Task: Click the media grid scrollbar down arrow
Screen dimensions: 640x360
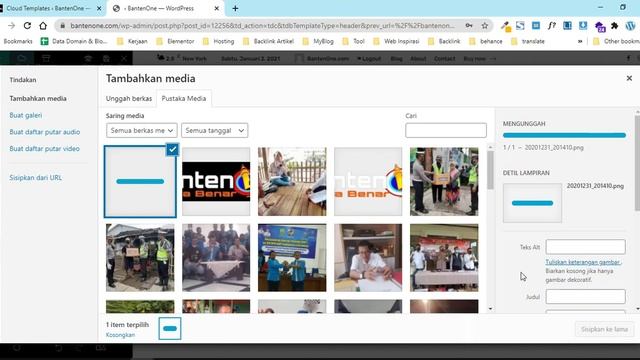Action: (x=490, y=309)
